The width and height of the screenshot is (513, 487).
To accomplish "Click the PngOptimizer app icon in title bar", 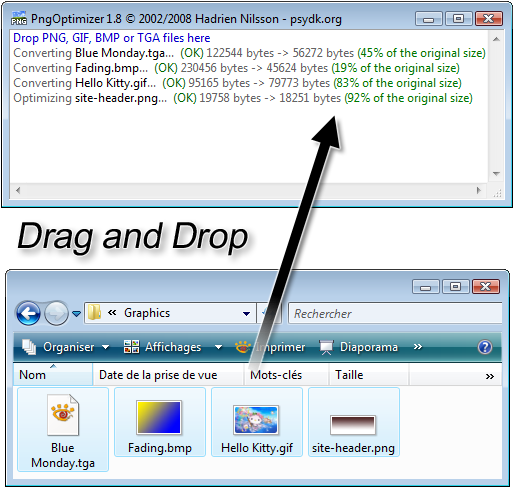I will click(19, 18).
